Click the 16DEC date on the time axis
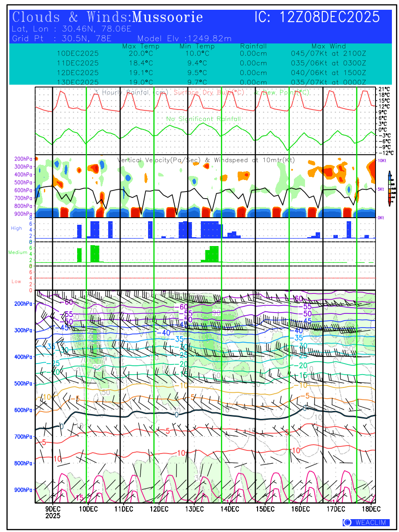Image resolution: width=399 pixels, height=532 pixels. (300, 508)
